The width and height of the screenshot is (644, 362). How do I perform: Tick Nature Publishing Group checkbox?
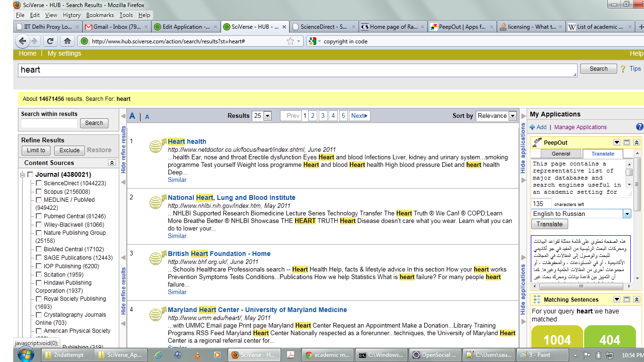[39, 233]
